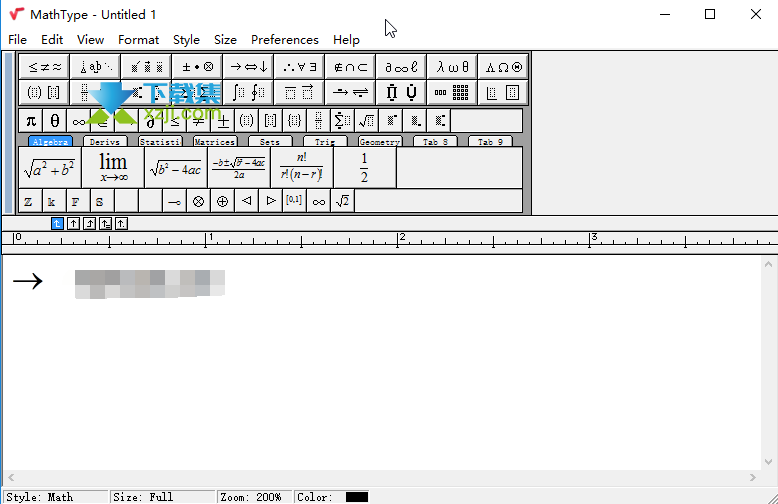Insert summation template from small bar
The width and height of the screenshot is (778, 504).
pos(342,121)
